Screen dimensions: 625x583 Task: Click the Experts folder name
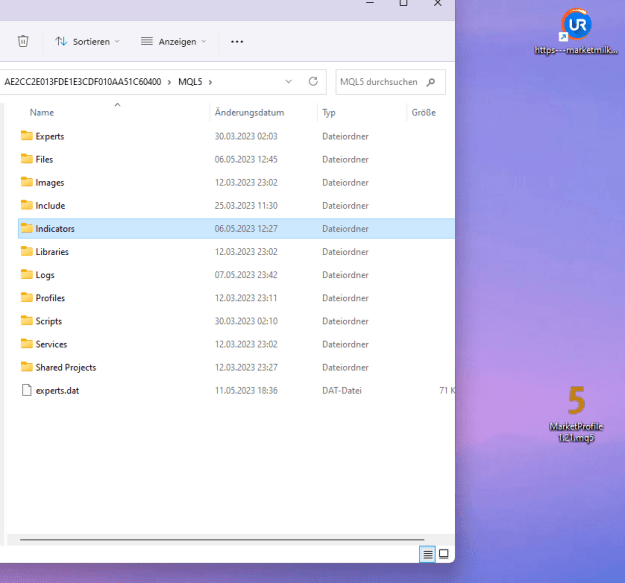coord(50,136)
